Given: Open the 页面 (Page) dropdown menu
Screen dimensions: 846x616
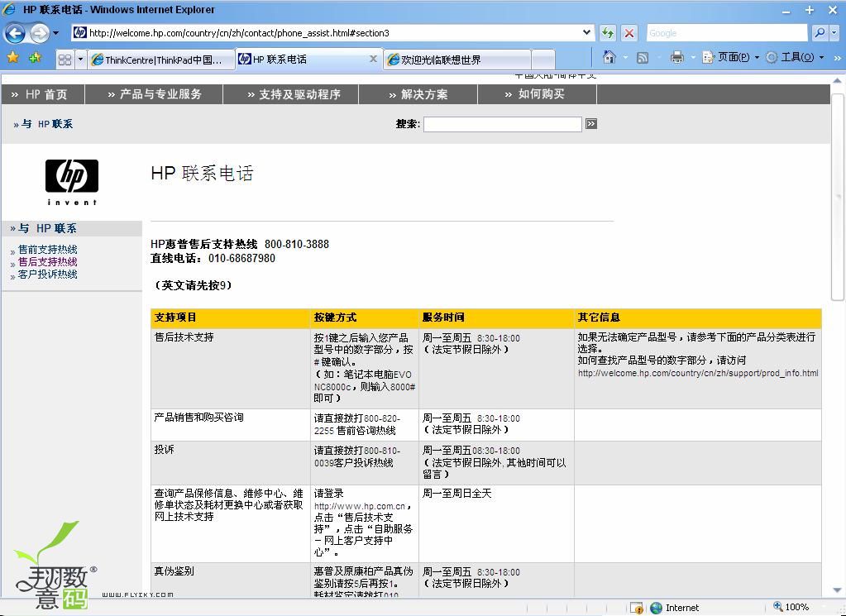Looking at the screenshot, I should 732,57.
